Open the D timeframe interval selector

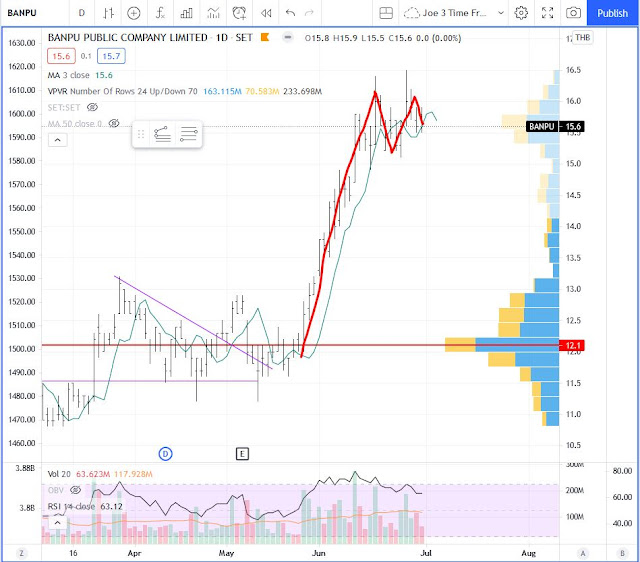click(x=82, y=13)
